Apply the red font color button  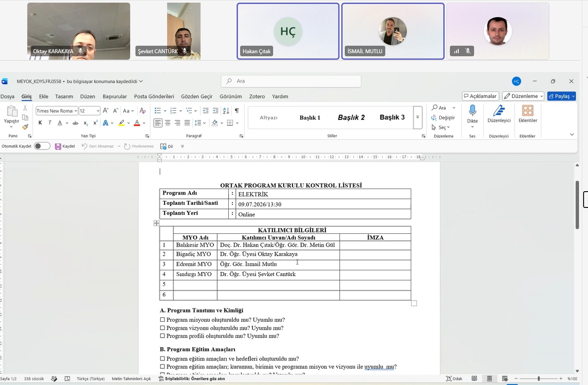137,123
